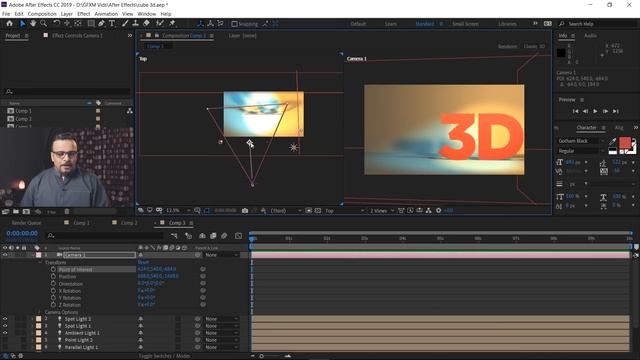Click the Motion Blur enable icon in timeline
The height and width of the screenshot is (360, 640).
coord(224,236)
